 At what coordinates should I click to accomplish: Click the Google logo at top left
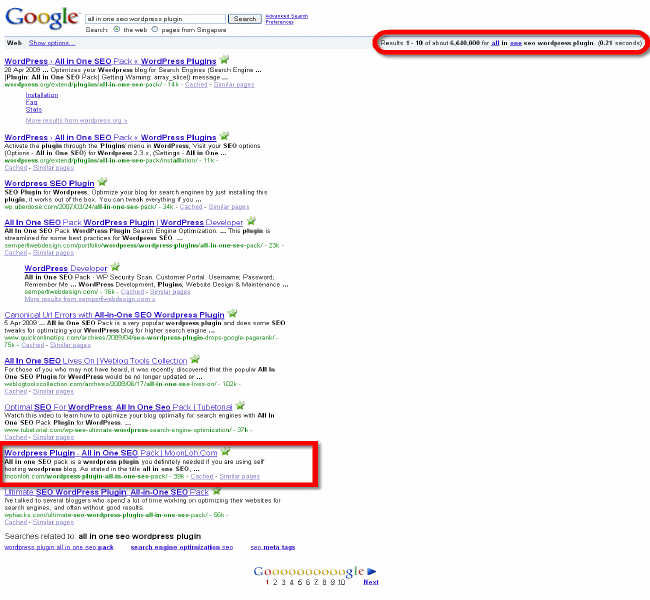pos(42,18)
